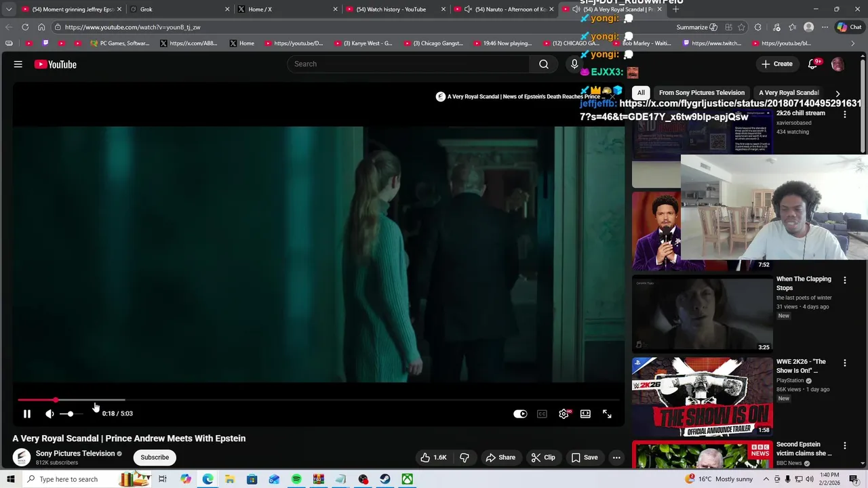Adjust the volume slider
868x488 pixels.
click(x=71, y=413)
